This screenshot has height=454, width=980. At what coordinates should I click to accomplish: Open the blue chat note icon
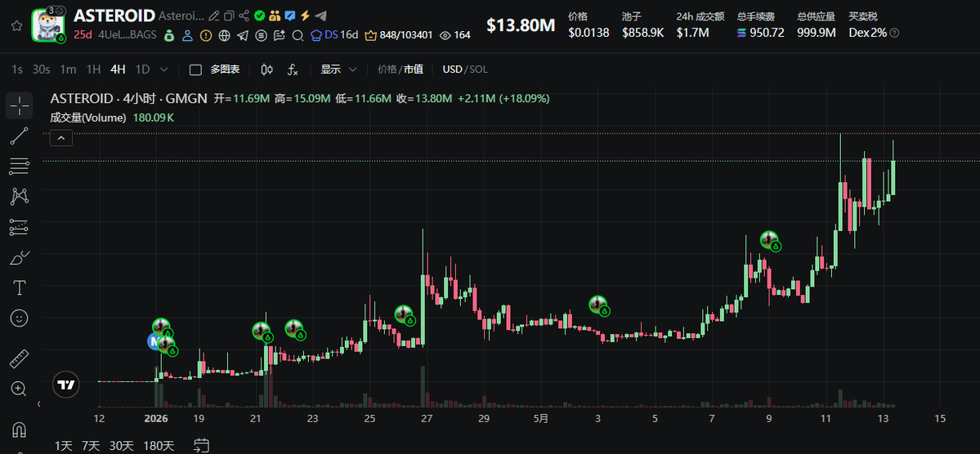pos(290,16)
